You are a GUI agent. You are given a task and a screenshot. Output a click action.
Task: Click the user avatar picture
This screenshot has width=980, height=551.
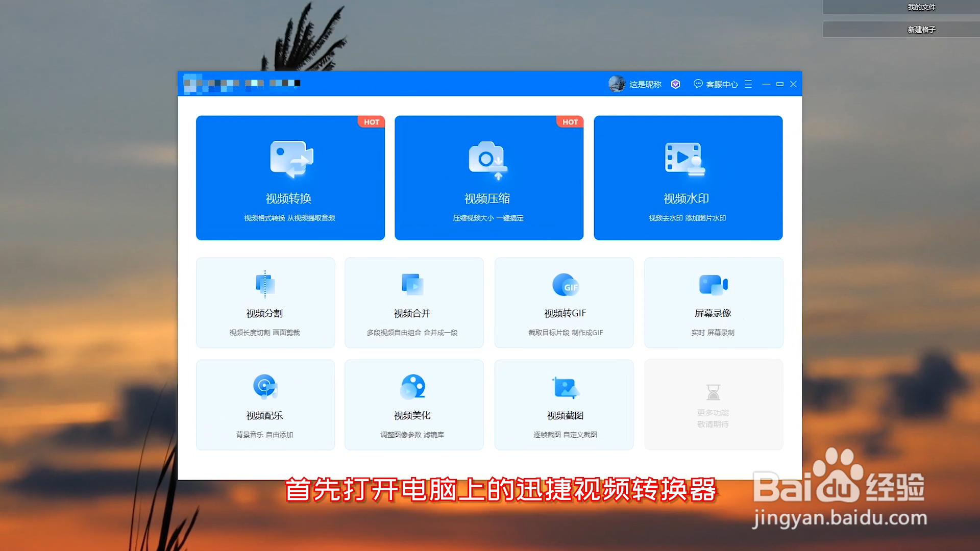(617, 84)
